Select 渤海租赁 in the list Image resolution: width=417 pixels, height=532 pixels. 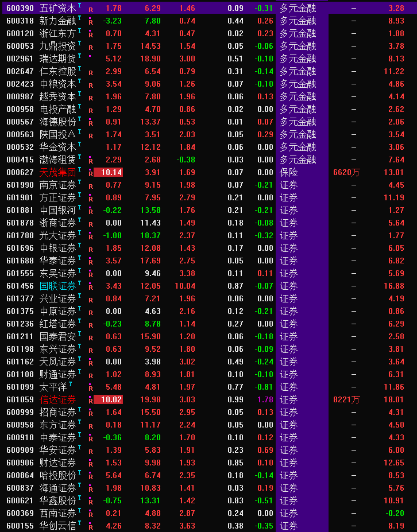pos(57,160)
